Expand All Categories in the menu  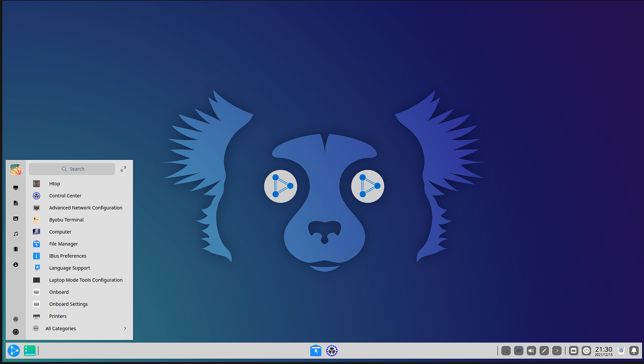(x=60, y=328)
